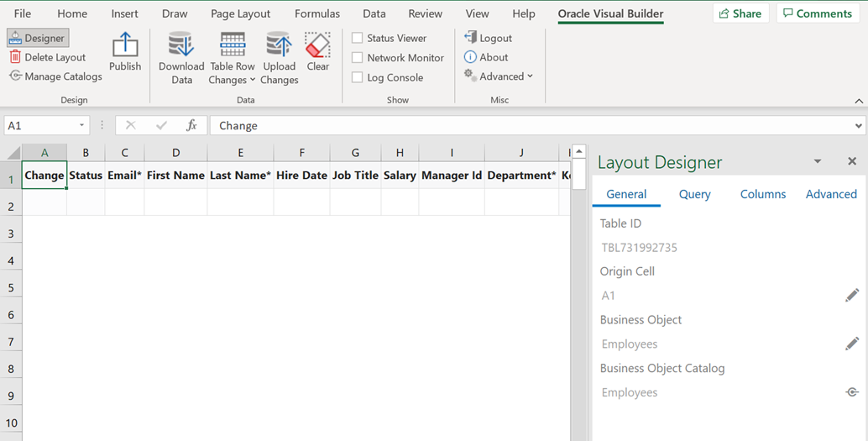
Task: Open the Draw tab
Action: (x=175, y=13)
